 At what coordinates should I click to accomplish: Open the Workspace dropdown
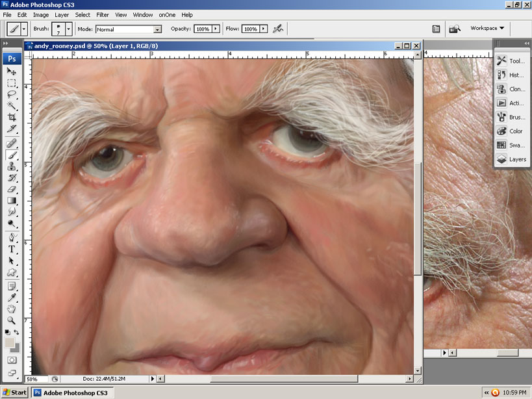pyautogui.click(x=487, y=28)
